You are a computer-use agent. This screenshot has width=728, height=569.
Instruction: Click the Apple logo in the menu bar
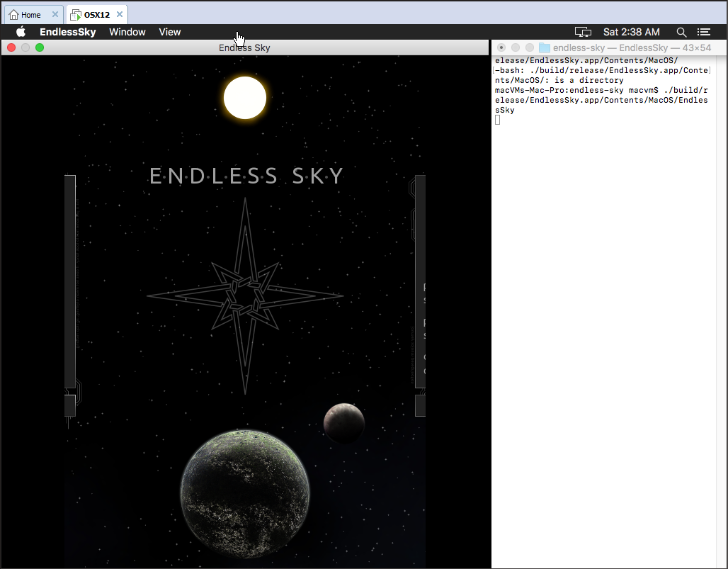point(20,31)
